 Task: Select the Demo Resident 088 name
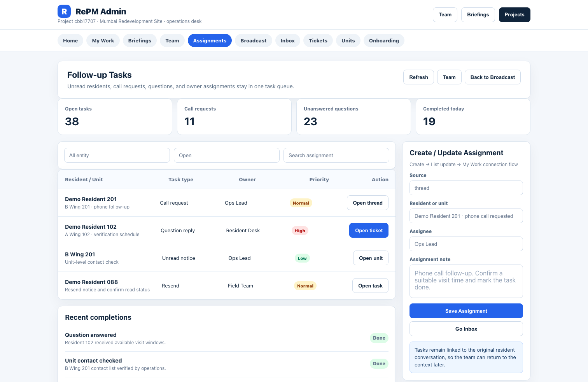pyautogui.click(x=91, y=282)
